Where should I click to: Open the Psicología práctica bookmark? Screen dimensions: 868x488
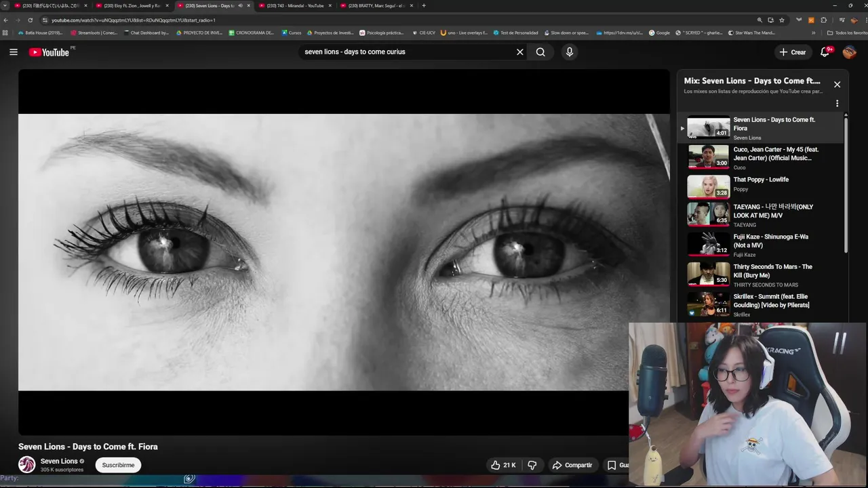pos(382,33)
